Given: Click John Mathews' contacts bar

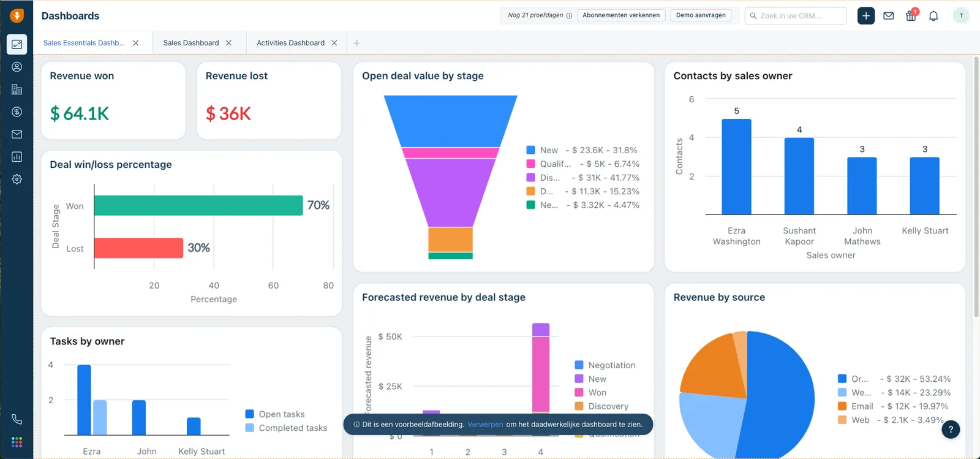Looking at the screenshot, I should [862, 186].
